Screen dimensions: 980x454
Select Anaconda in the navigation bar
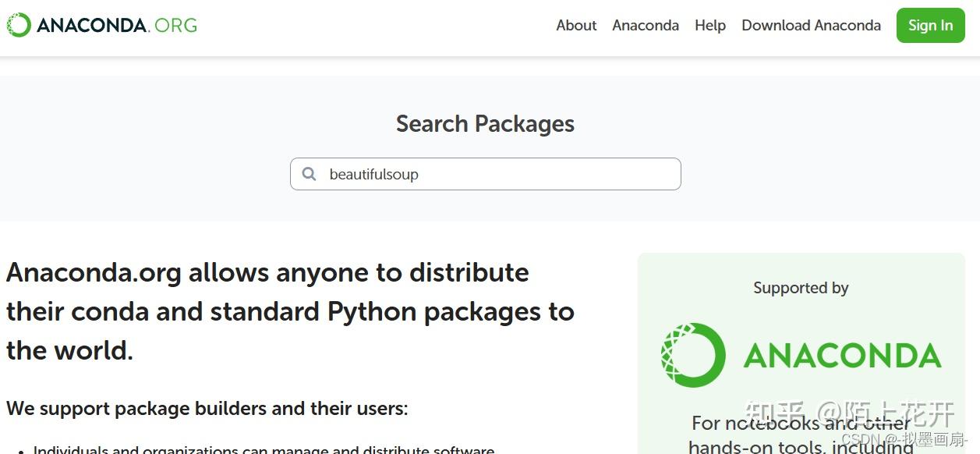[x=646, y=25]
